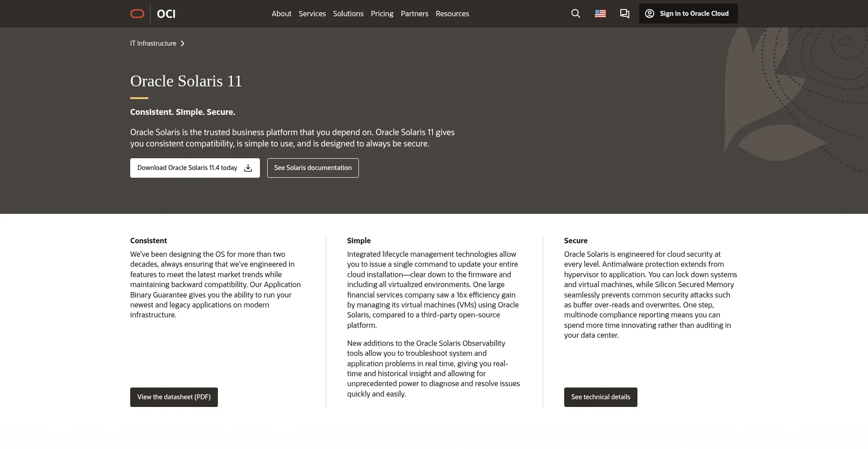Screen dimensions: 868x449
Task: Open the Resources menu
Action: click(452, 14)
